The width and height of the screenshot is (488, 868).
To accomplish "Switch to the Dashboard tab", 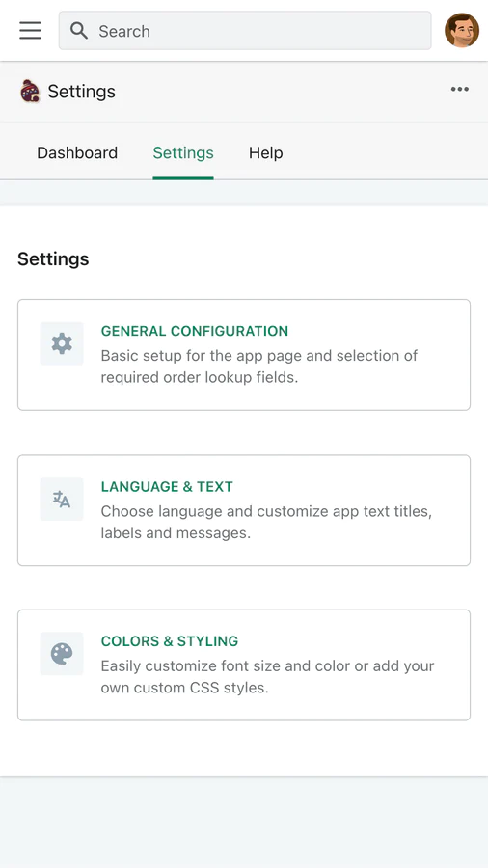I will tap(77, 152).
